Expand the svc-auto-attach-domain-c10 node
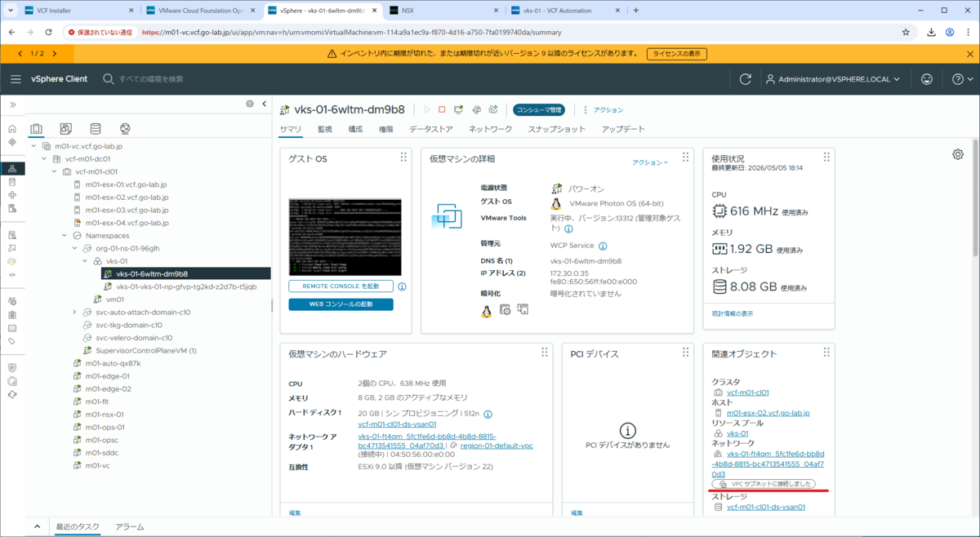Screen dimensions: 980x537 point(74,312)
